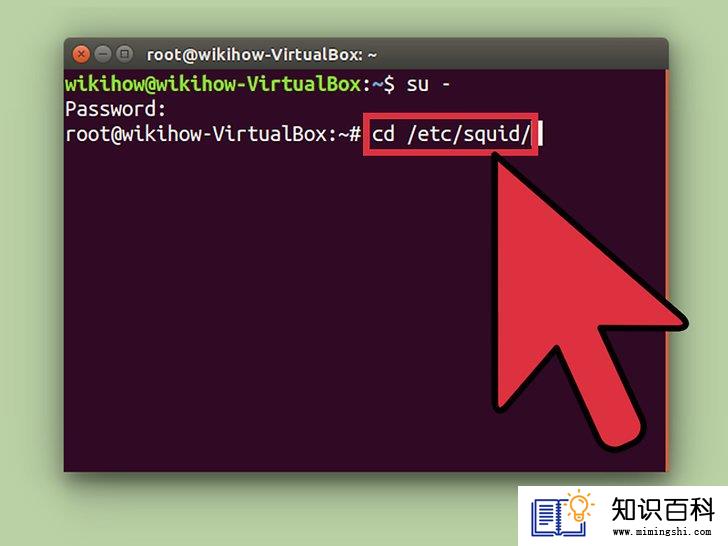Screen dimensions: 728x546
Task: Minimize the root terminal window
Action: [103, 54]
